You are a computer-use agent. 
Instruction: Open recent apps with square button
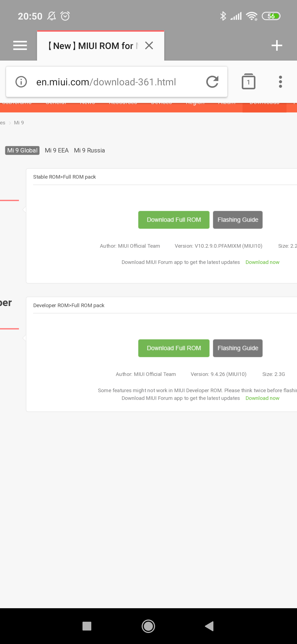click(x=87, y=626)
